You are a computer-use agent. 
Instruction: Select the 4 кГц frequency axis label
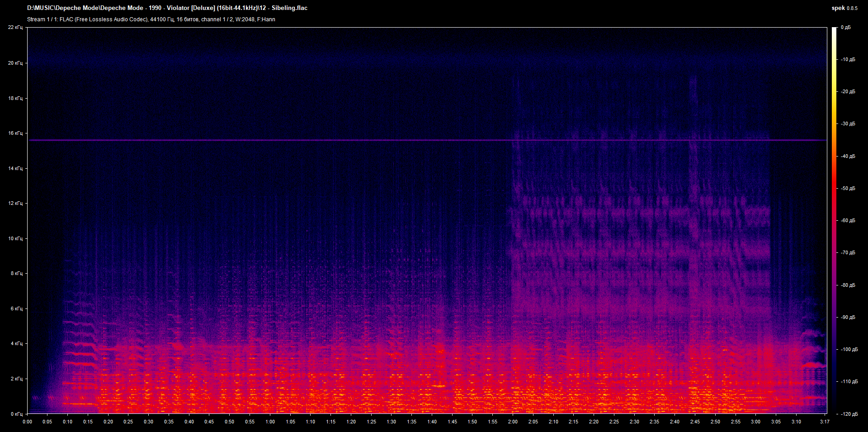click(x=16, y=344)
